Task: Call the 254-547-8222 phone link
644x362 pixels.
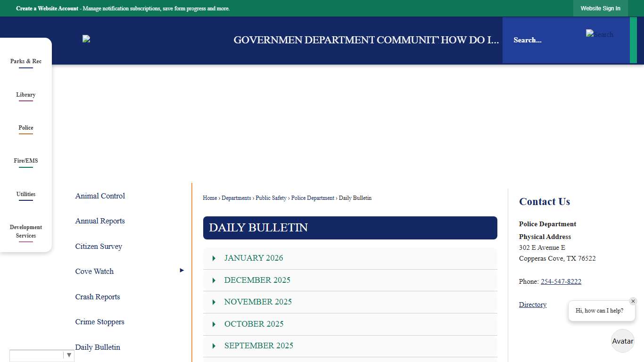Action: pyautogui.click(x=561, y=281)
